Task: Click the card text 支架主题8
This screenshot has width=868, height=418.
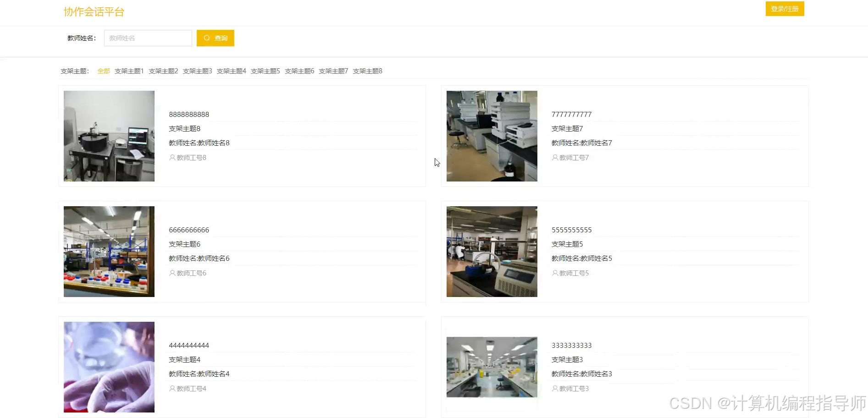Action: [x=185, y=129]
